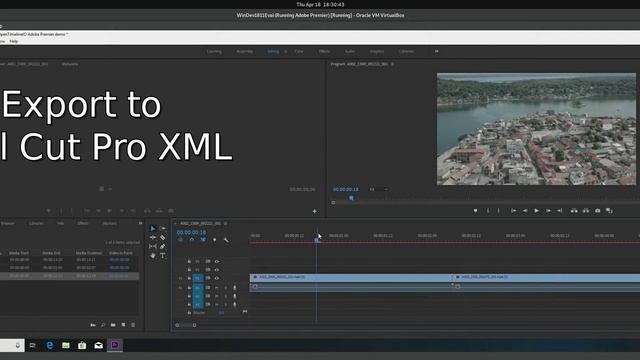Toggle Linked Selection in timeline

coord(203,240)
